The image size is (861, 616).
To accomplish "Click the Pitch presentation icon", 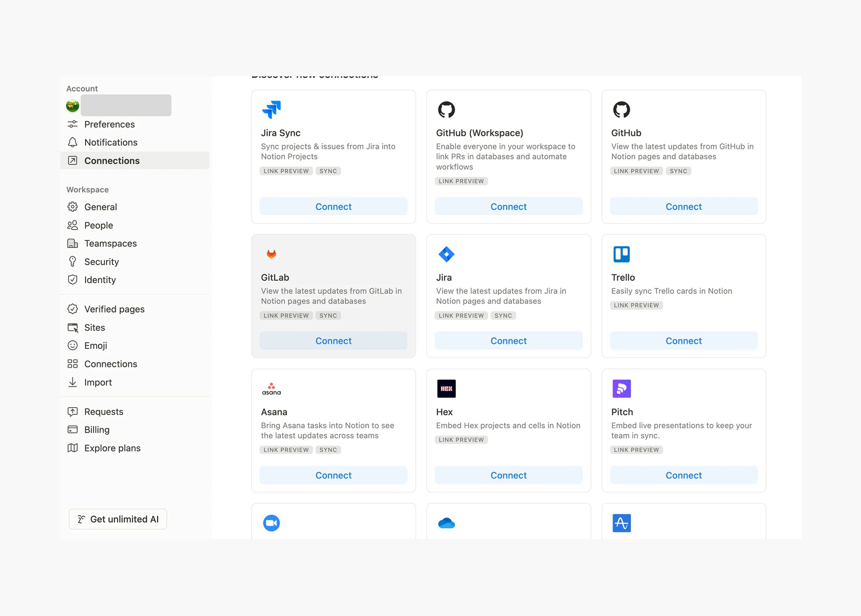I will (x=622, y=388).
